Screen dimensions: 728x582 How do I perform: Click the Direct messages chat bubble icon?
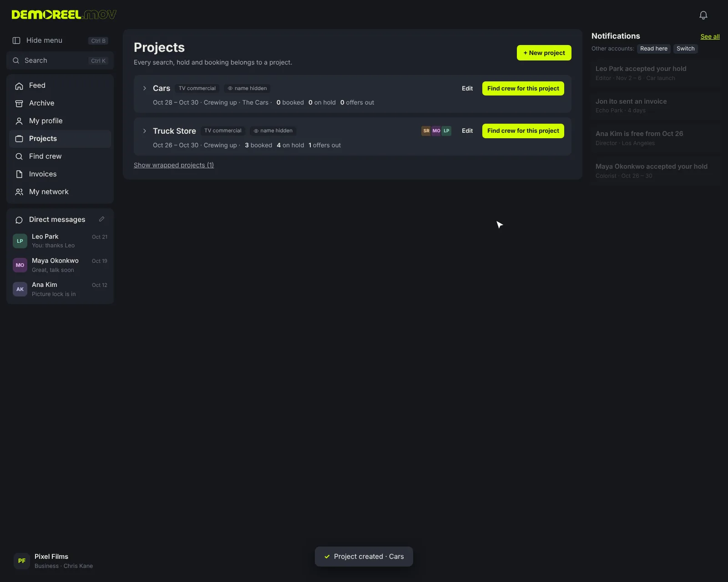(19, 220)
